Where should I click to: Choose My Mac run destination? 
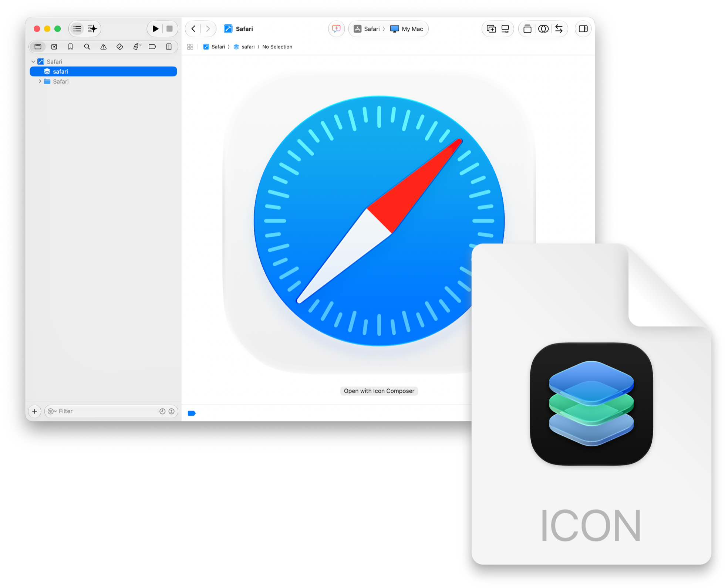pos(407,29)
